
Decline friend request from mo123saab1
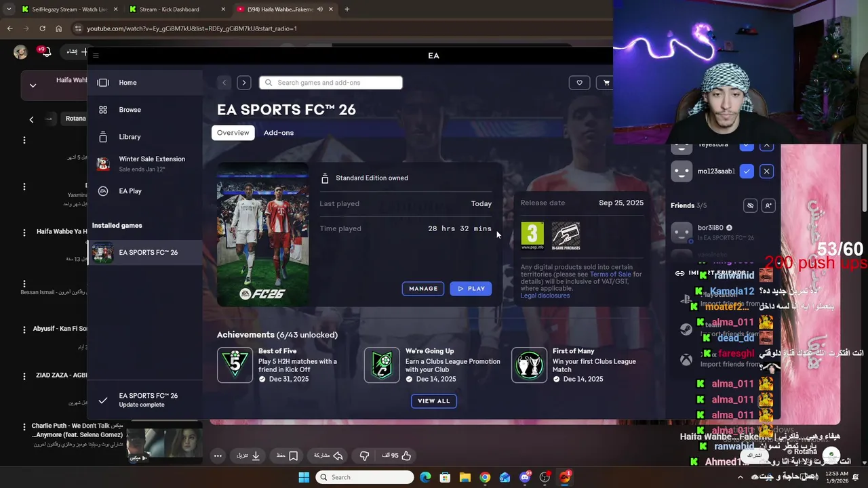pyautogui.click(x=766, y=171)
